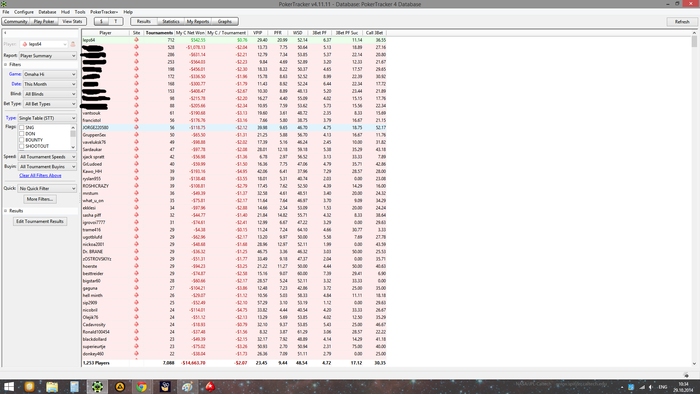Viewport: 700px width, 394px height.
Task: Click site icon in donkey460 row
Action: [136, 353]
